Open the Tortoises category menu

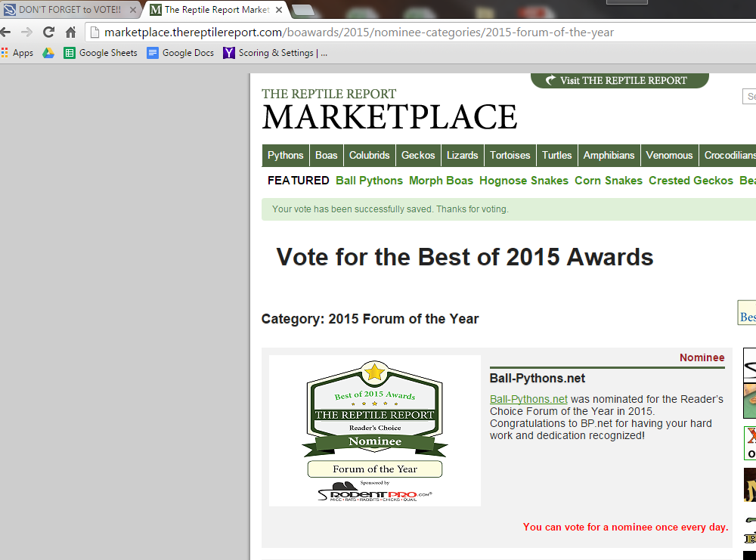click(x=510, y=155)
